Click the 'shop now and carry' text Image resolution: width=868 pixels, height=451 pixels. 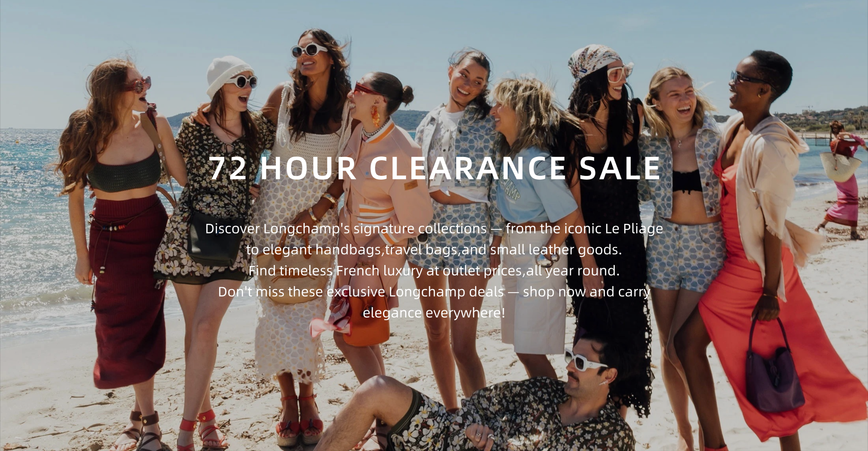tap(586, 292)
